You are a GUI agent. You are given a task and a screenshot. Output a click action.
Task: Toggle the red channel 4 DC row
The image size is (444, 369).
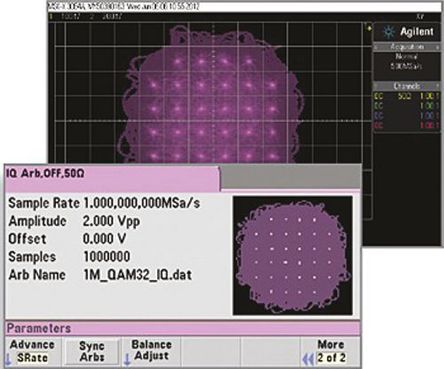click(x=406, y=126)
